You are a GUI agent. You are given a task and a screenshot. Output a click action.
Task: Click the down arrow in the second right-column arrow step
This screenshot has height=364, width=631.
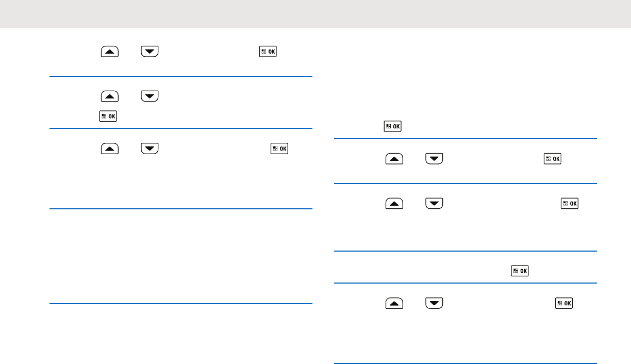click(434, 204)
